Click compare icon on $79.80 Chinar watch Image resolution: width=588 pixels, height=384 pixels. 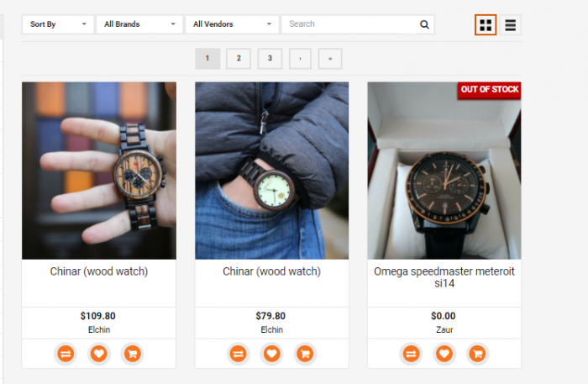click(239, 354)
